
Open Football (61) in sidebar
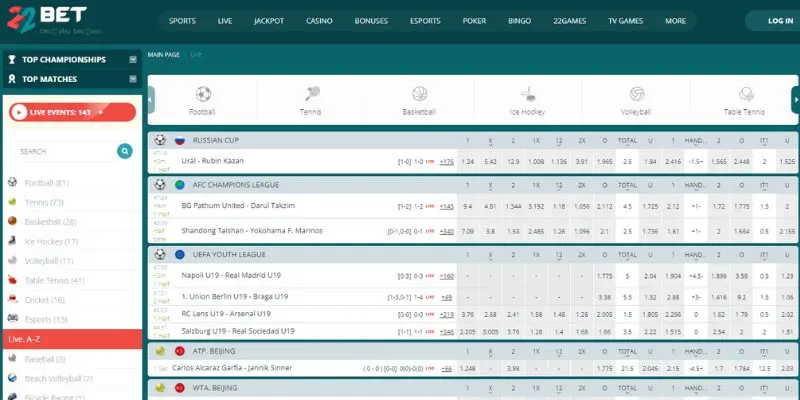pos(46,183)
